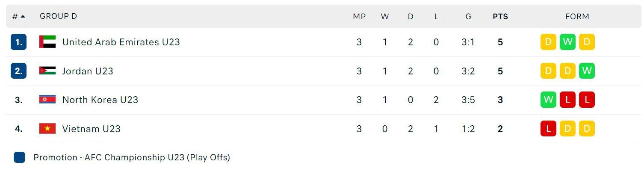Click the FORM column header
Image resolution: width=644 pixels, height=183 pixels.
coord(577,16)
